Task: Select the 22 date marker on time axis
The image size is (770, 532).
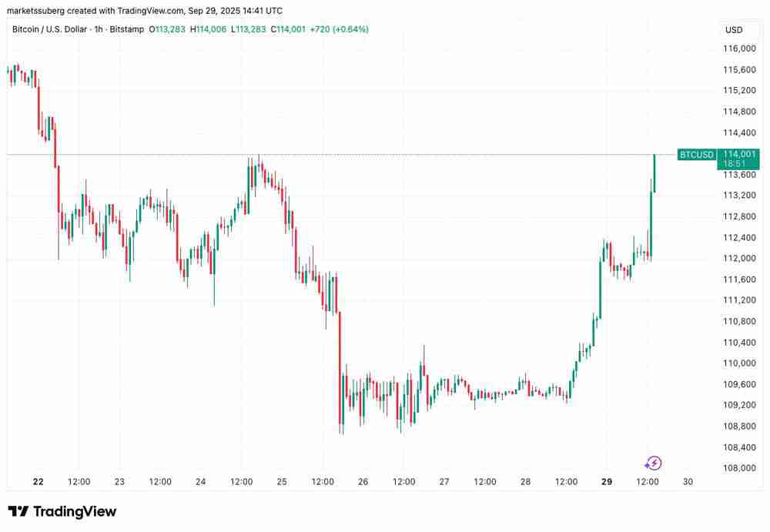Action: pos(38,482)
